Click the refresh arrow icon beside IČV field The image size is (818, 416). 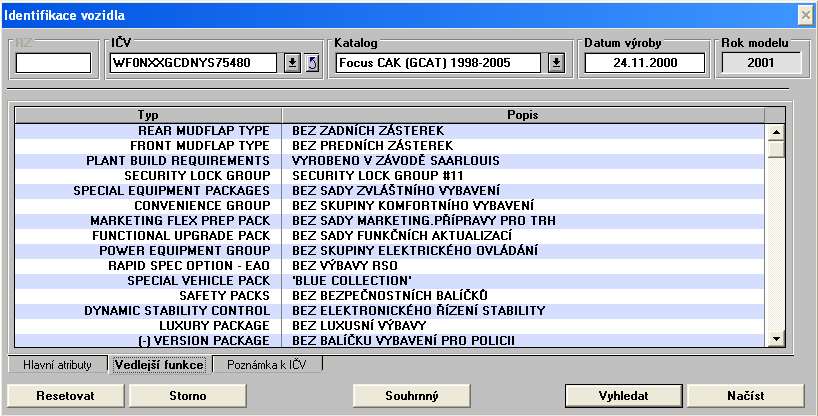311,64
